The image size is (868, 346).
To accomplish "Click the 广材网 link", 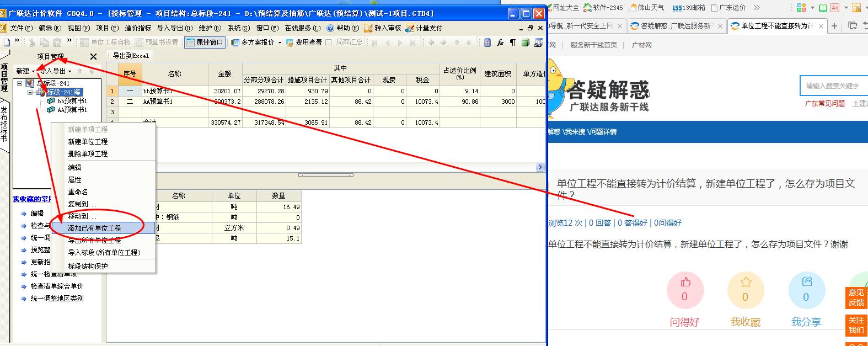I will [x=641, y=45].
